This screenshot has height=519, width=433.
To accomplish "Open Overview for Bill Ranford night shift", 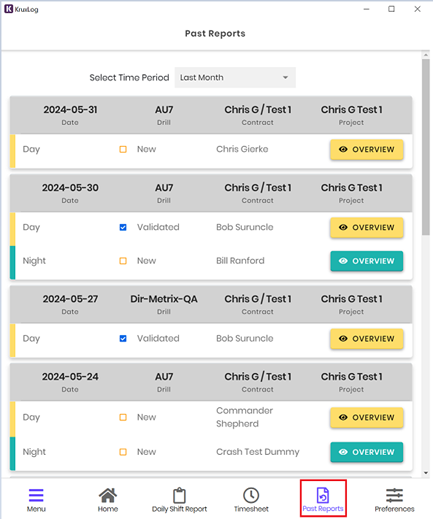I will click(367, 261).
